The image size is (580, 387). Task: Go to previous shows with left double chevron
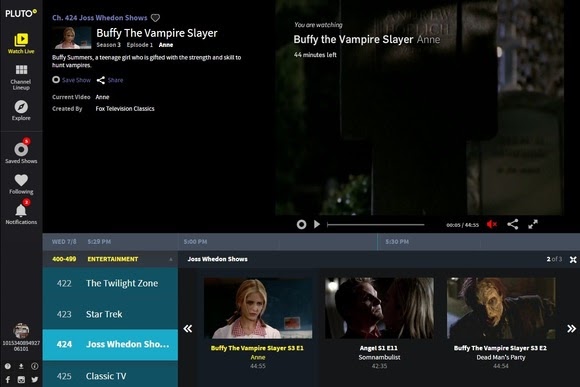point(188,329)
